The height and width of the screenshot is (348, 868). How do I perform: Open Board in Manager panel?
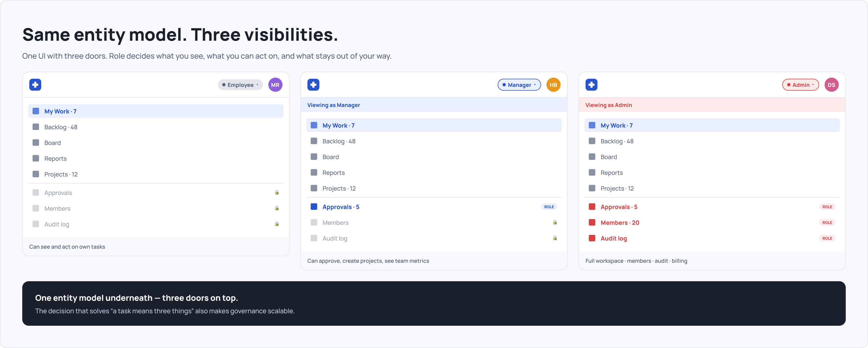click(x=434, y=157)
